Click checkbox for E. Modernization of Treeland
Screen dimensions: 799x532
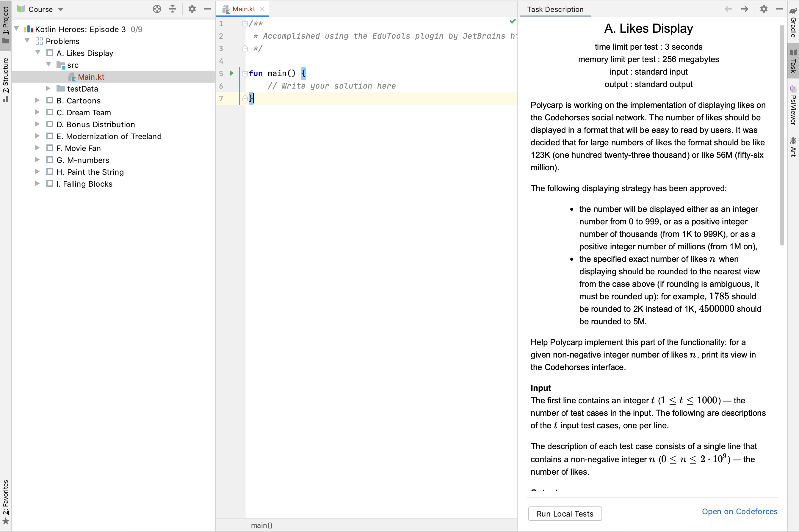50,136
